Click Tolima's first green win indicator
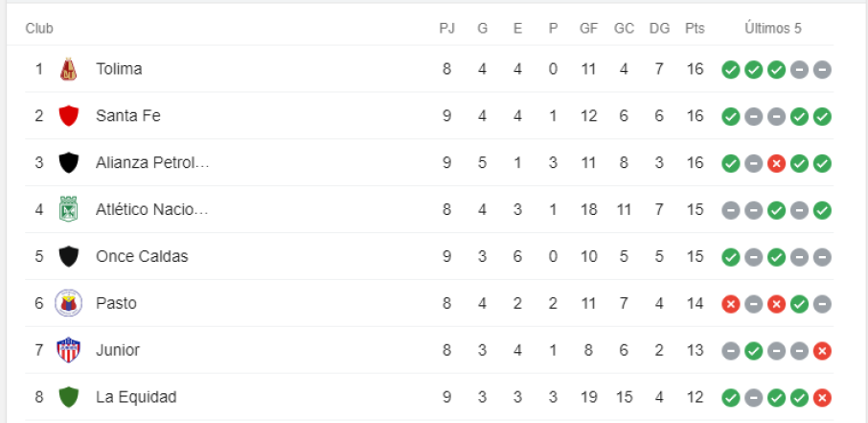This screenshot has height=423, width=868. pyautogui.click(x=730, y=69)
